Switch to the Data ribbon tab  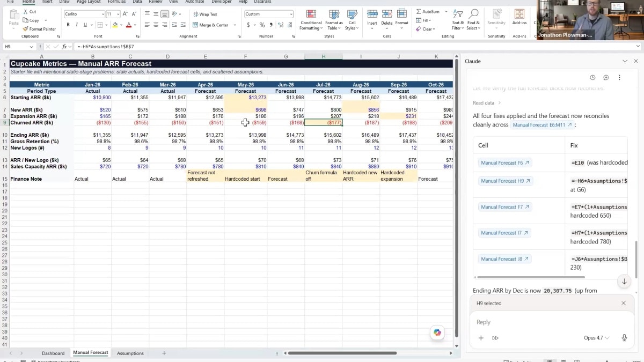point(137,2)
